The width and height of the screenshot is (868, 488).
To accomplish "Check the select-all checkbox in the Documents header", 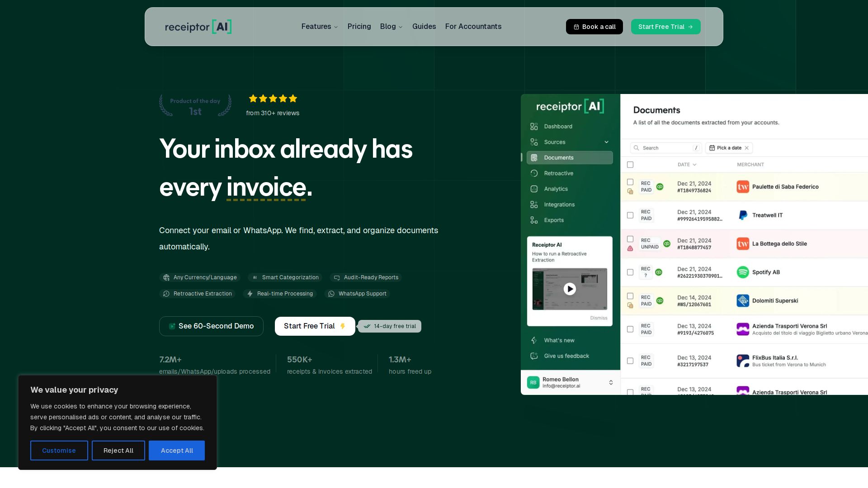I will [x=630, y=164].
